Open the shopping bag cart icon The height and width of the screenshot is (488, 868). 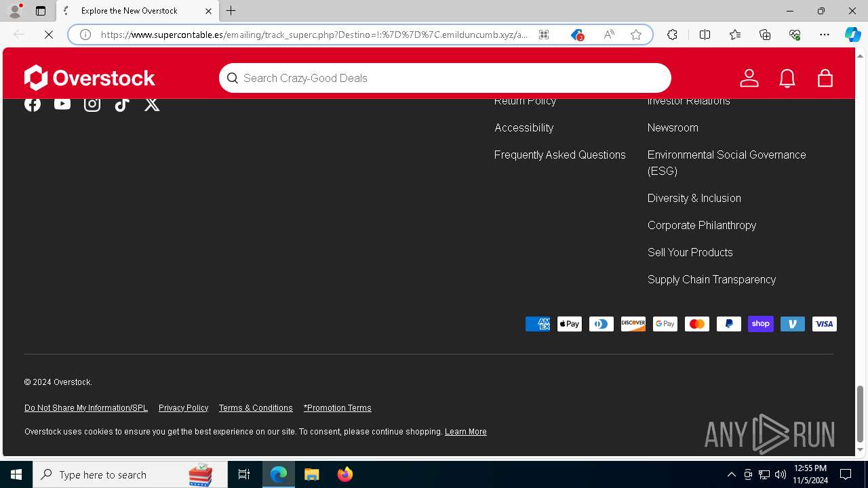(x=825, y=78)
